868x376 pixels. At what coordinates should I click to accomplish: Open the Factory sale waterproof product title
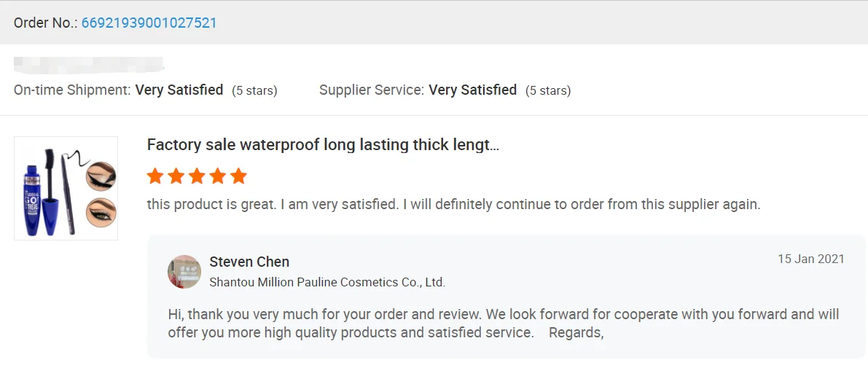pos(323,144)
